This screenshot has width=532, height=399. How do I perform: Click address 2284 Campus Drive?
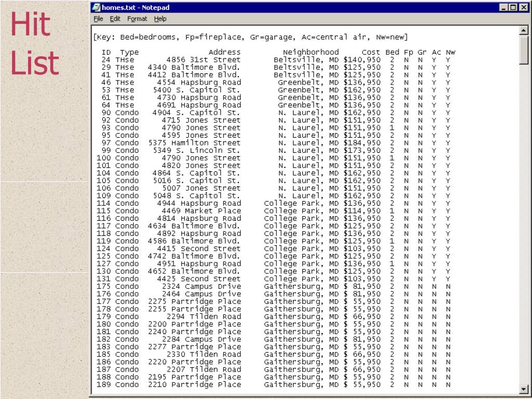[x=201, y=339]
